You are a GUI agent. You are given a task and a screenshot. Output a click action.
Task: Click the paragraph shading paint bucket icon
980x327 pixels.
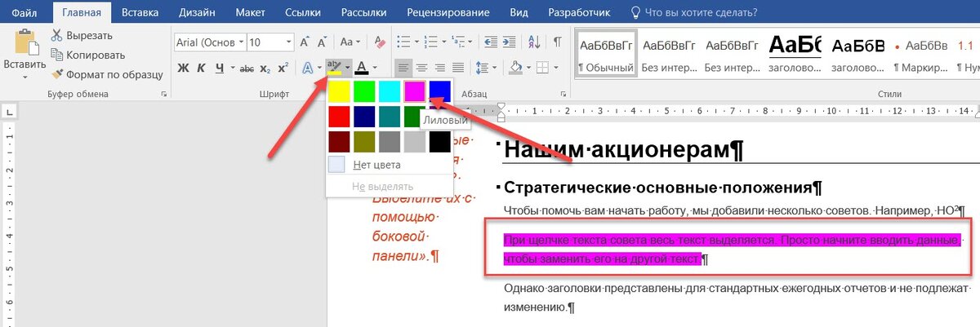pyautogui.click(x=515, y=68)
